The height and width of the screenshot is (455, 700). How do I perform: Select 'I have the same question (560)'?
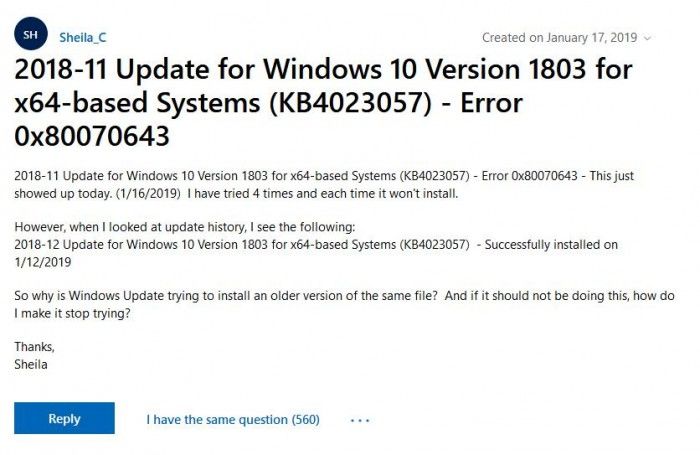coord(233,420)
